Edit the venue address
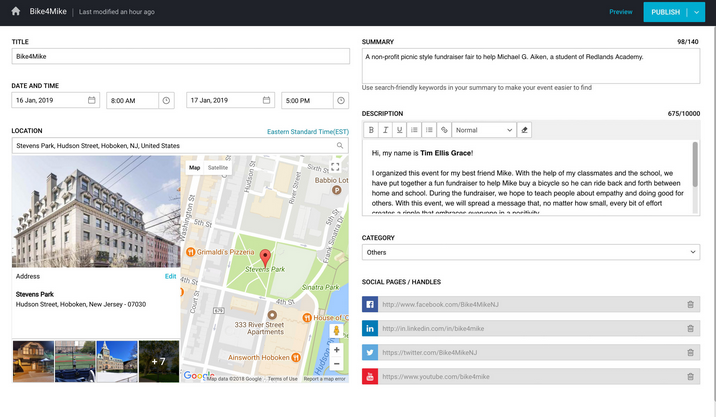Screen dimensions: 716x417 pos(170,276)
